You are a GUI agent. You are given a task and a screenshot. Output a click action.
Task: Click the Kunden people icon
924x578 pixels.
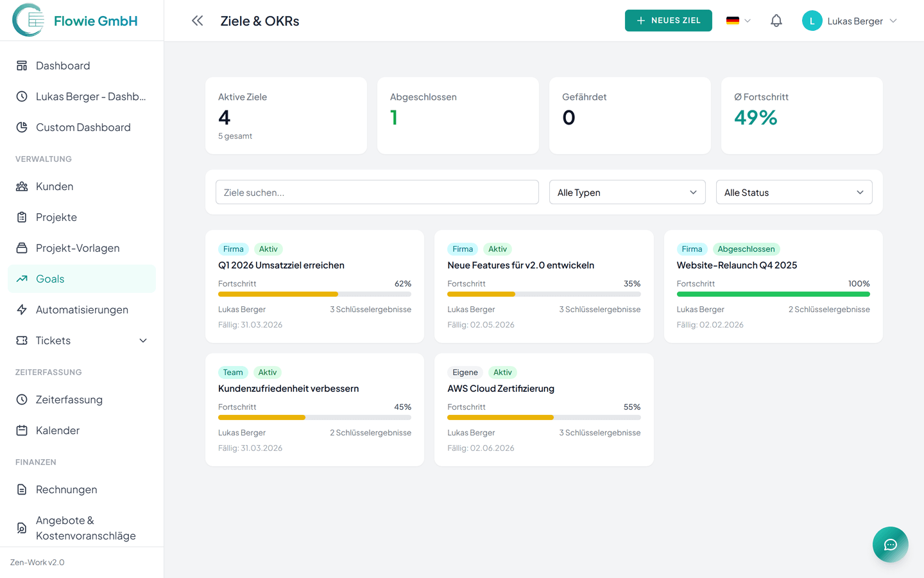(22, 186)
